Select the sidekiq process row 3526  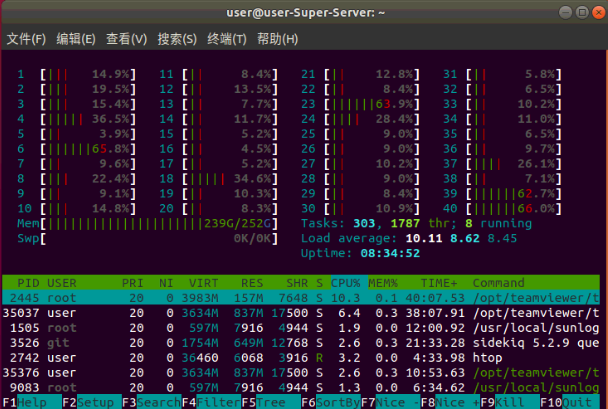pos(301,343)
